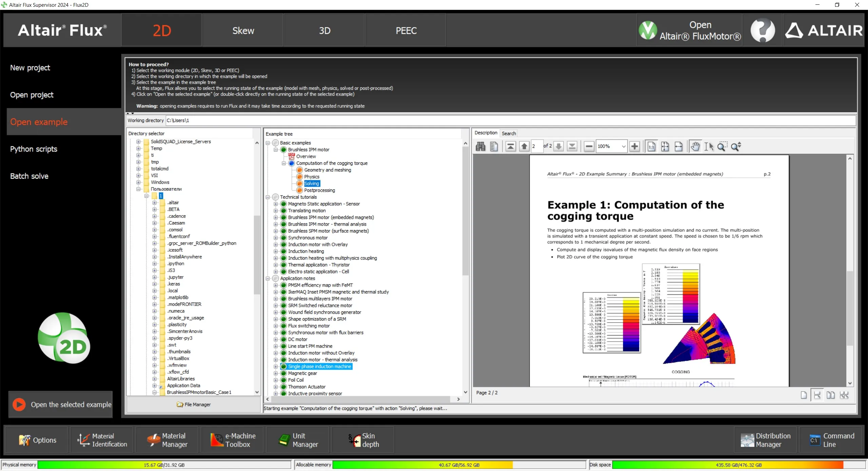Click Open the selected example button
The height and width of the screenshot is (471, 868).
pyautogui.click(x=61, y=405)
